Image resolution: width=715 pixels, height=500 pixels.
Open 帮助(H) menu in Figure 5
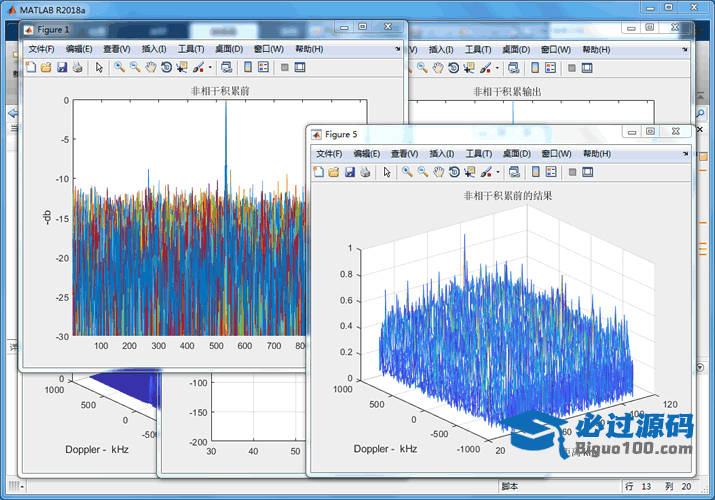(597, 154)
